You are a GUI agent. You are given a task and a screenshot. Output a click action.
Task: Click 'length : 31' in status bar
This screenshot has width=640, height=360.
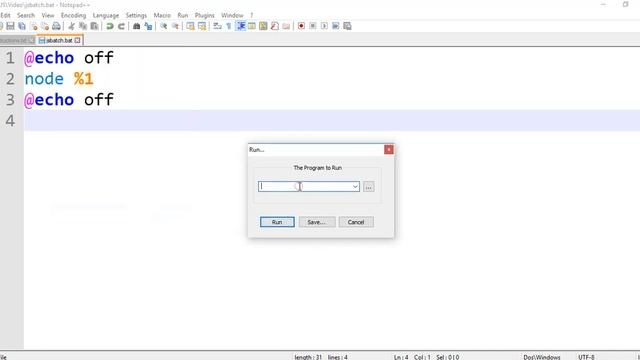coord(308,357)
